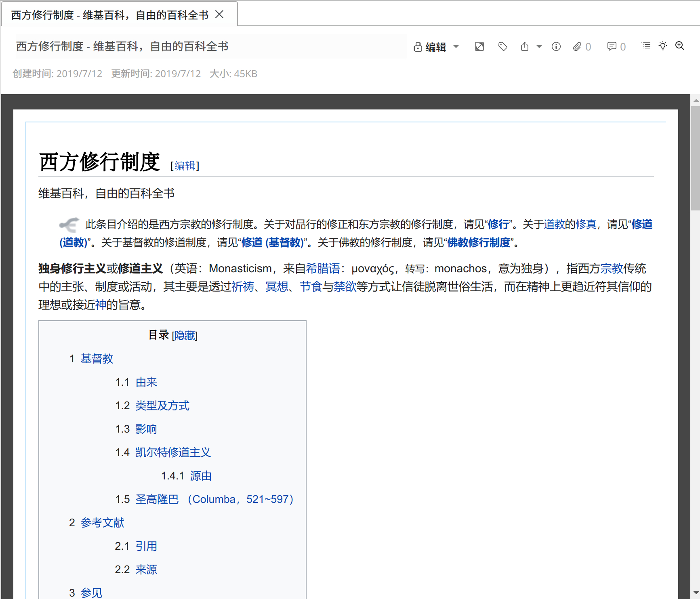Click the paperclip attachments icon
700x599 pixels.
[577, 46]
